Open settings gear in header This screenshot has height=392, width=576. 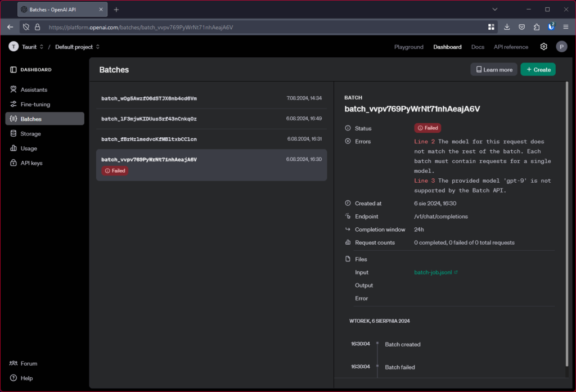click(544, 47)
